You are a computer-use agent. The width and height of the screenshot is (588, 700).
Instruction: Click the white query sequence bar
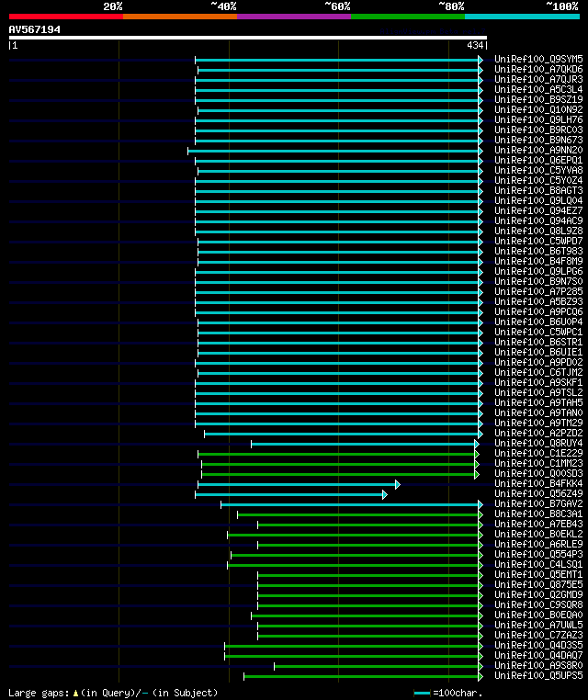click(248, 38)
